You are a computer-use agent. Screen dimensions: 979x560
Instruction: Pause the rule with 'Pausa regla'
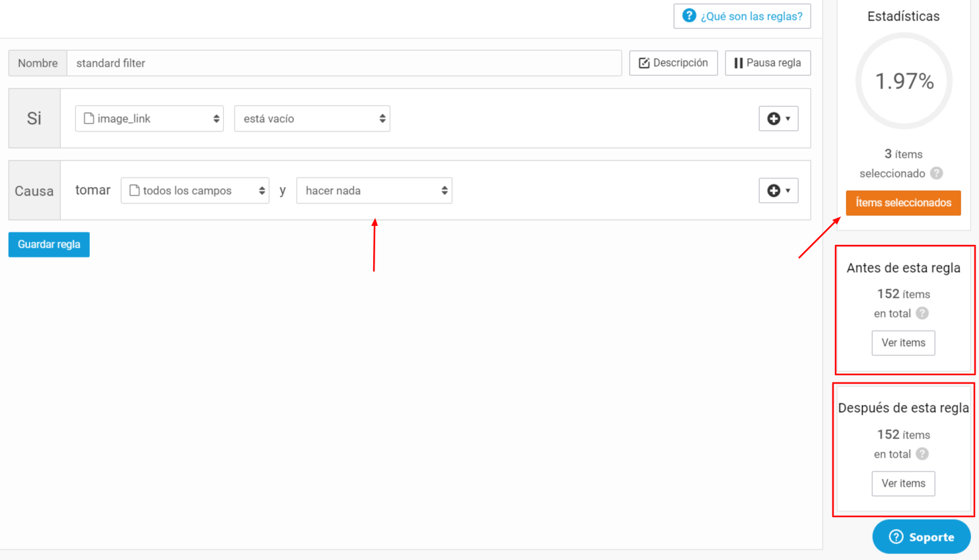(x=768, y=63)
